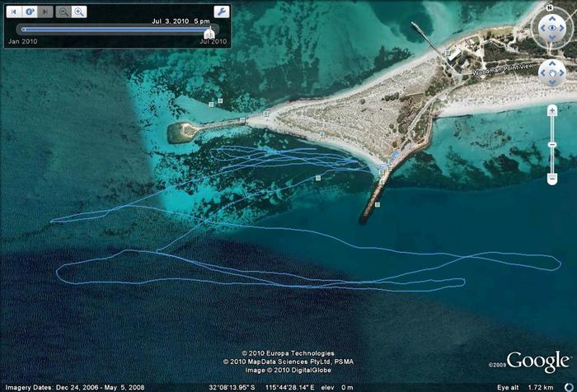Click the time slider handle at Jul 2010
Image resolution: width=577 pixels, height=392 pixels.
click(x=209, y=32)
